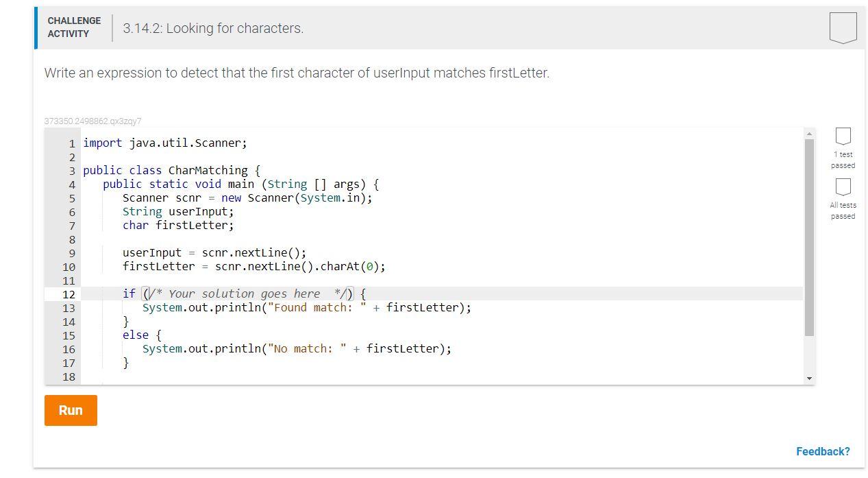Click the large shield badge above the activity
This screenshot has width=868, height=478.
842,27
